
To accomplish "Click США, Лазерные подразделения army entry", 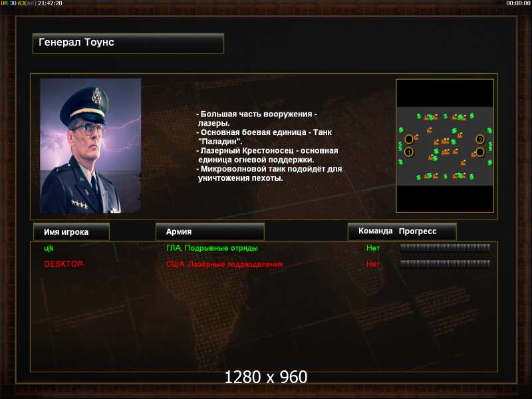I will (x=224, y=264).
